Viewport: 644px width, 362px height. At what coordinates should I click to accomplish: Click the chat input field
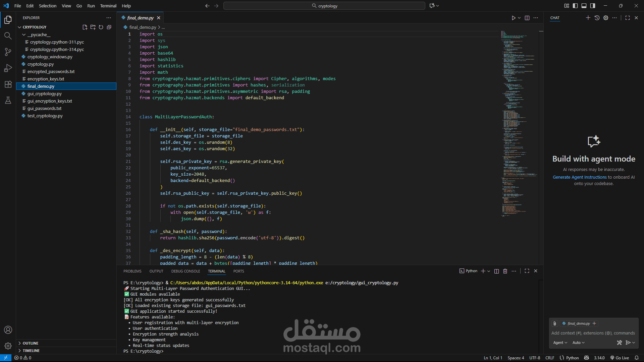[593, 333]
